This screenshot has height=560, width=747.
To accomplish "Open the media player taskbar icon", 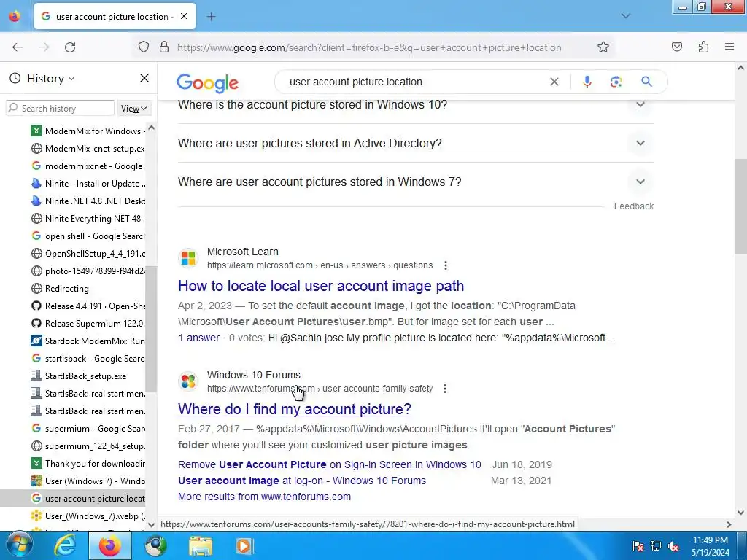I will pyautogui.click(x=244, y=546).
